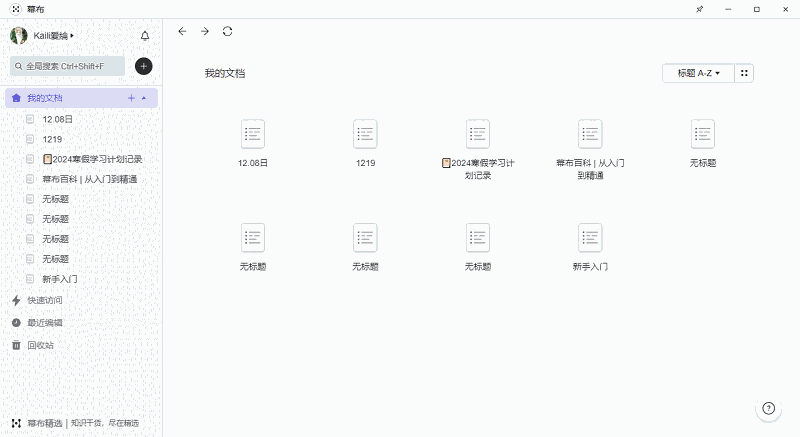Open the 幕布精选 link at sidebar bottom

76,423
